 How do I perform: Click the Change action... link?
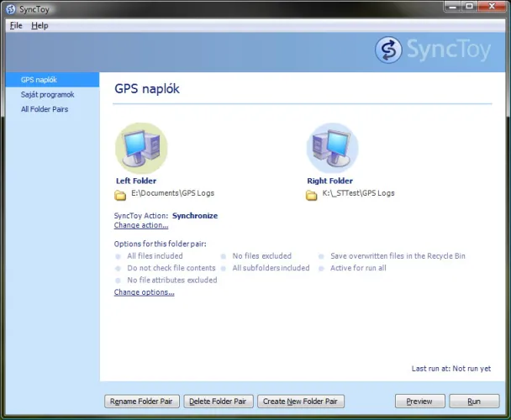(x=141, y=225)
